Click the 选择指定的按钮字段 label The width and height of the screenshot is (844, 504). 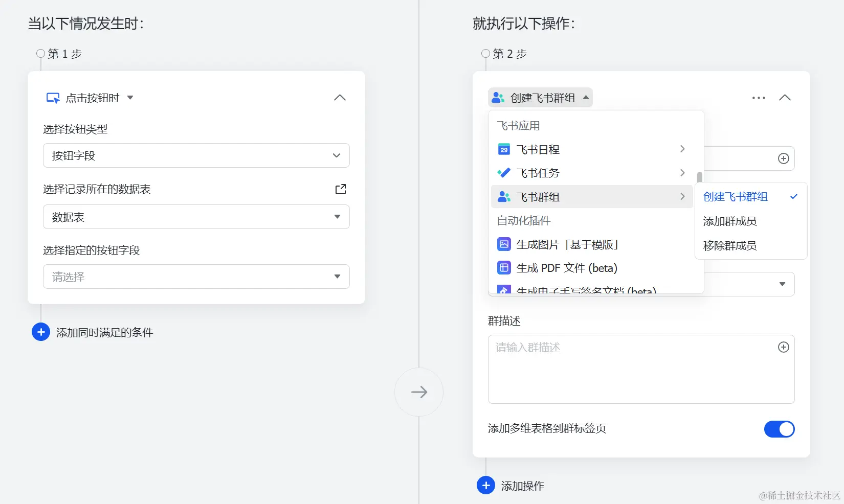click(x=92, y=250)
